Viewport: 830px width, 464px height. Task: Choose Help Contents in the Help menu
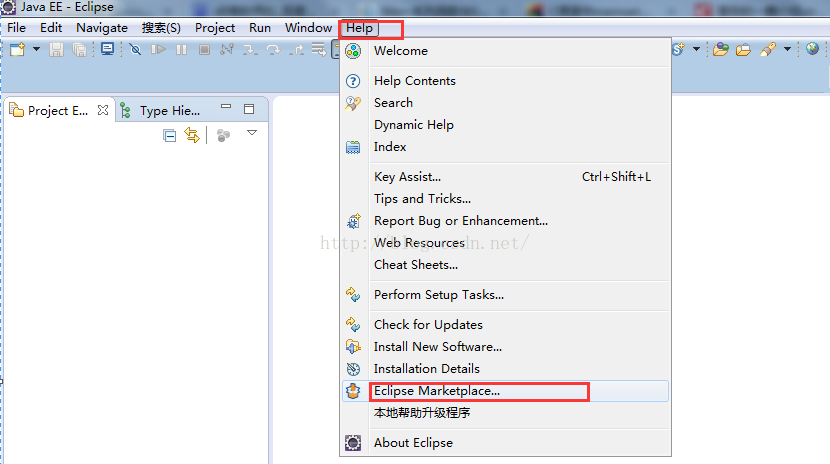tap(505, 81)
